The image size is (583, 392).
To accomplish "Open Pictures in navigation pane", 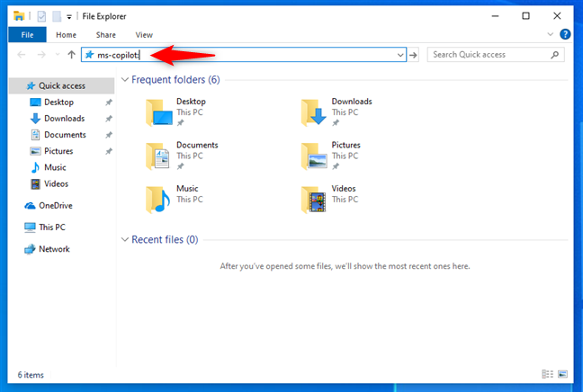I will coord(58,151).
